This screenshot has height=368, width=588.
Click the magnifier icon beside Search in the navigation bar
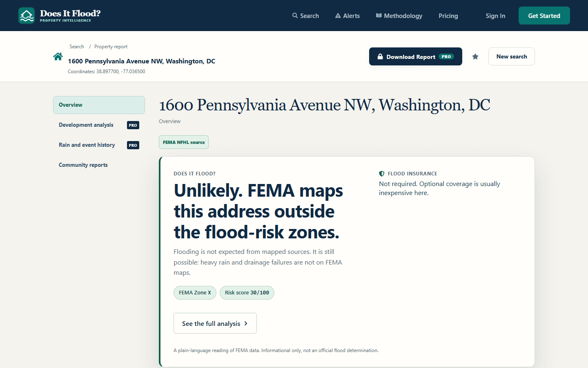point(295,16)
